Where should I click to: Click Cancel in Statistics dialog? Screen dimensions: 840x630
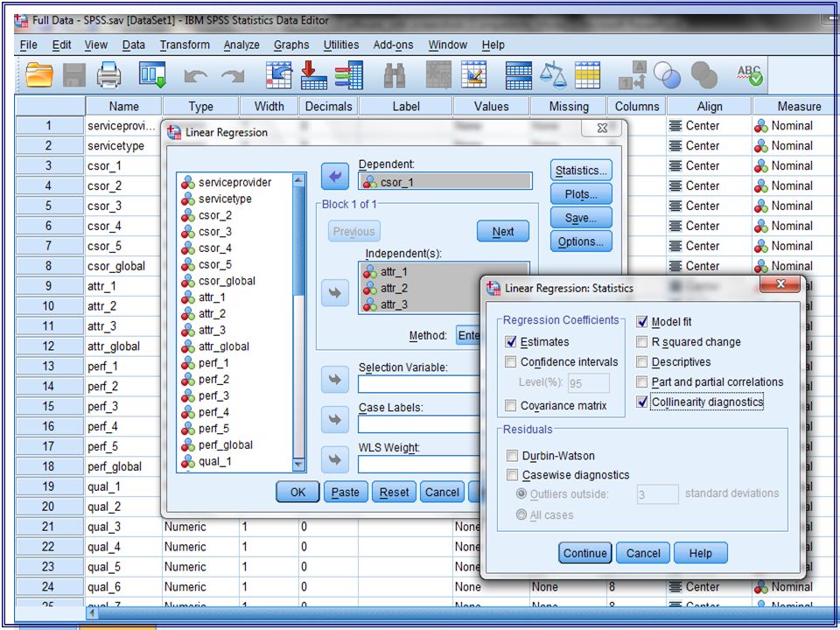(643, 553)
